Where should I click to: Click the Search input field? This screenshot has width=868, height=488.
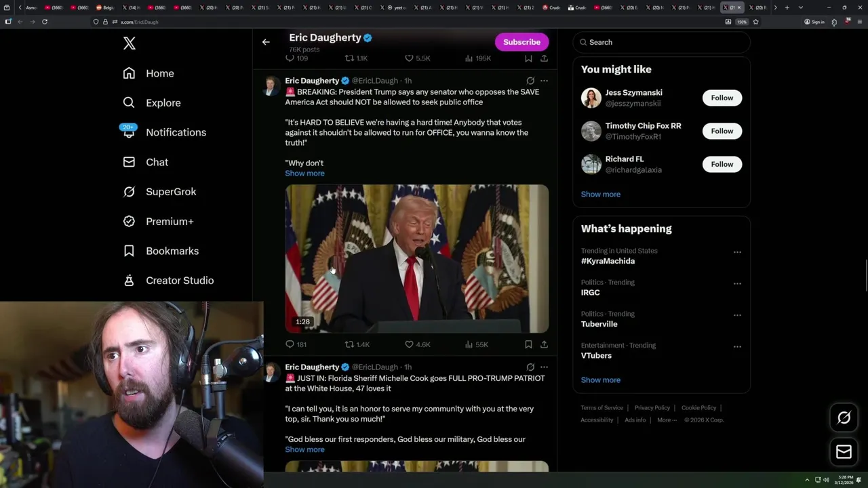click(x=661, y=42)
